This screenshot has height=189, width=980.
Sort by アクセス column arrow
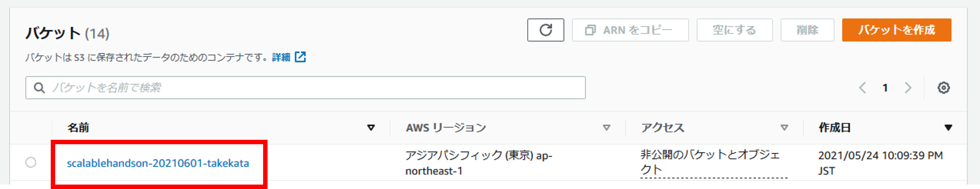(784, 128)
